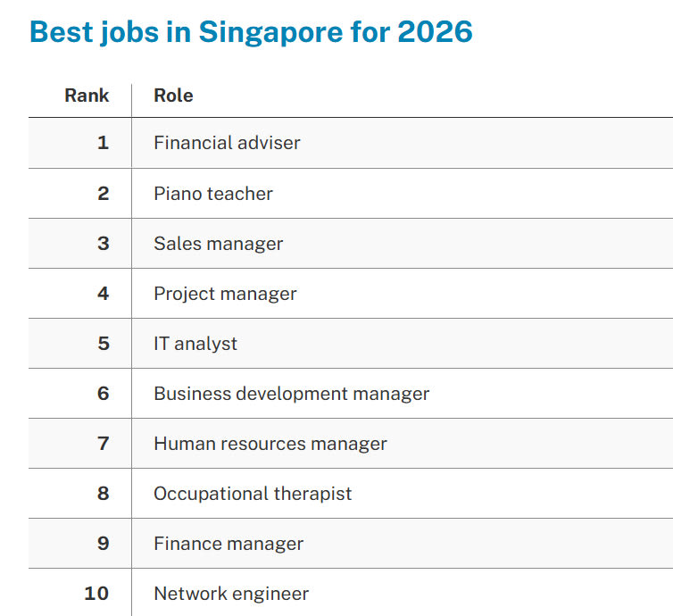Click the Role column header

(x=173, y=96)
